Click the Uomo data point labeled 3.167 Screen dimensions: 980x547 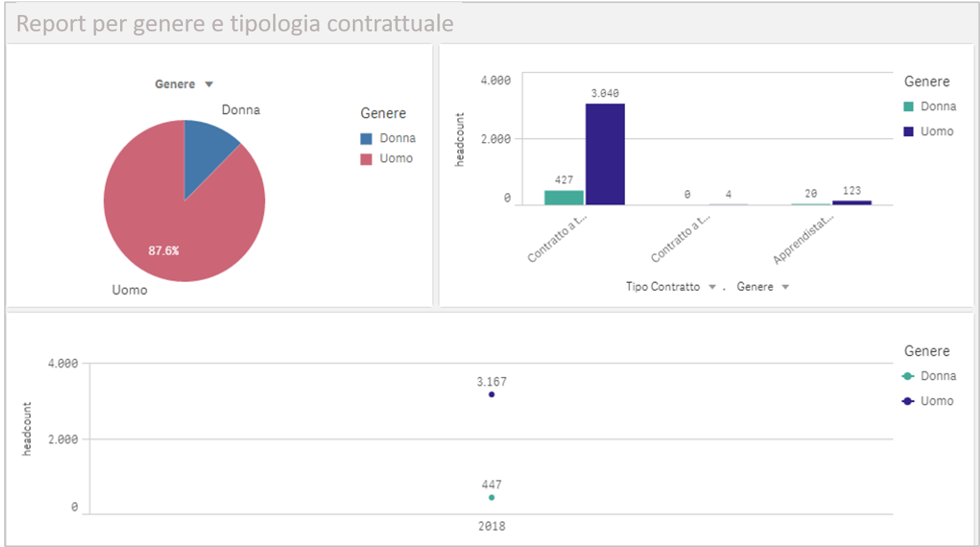[x=491, y=395]
